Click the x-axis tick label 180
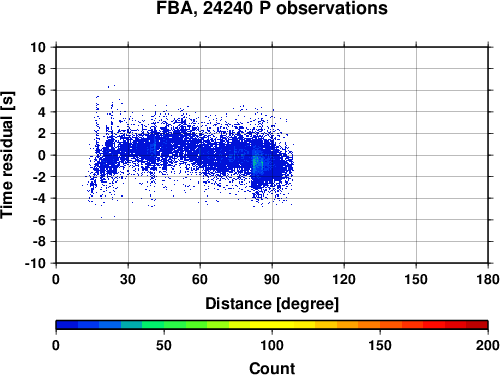Image resolution: width=500 pixels, height=375 pixels. 488,279
